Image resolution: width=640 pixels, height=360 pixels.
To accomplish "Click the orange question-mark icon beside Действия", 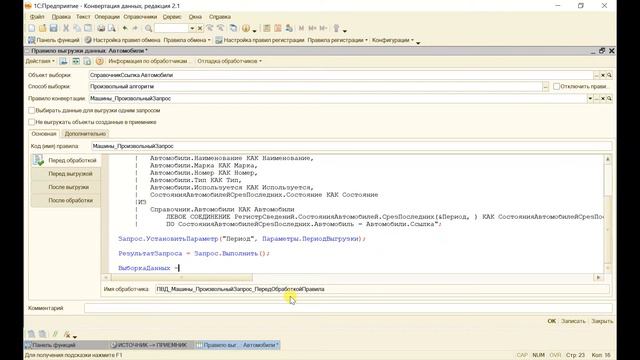I will pyautogui.click(x=100, y=61).
